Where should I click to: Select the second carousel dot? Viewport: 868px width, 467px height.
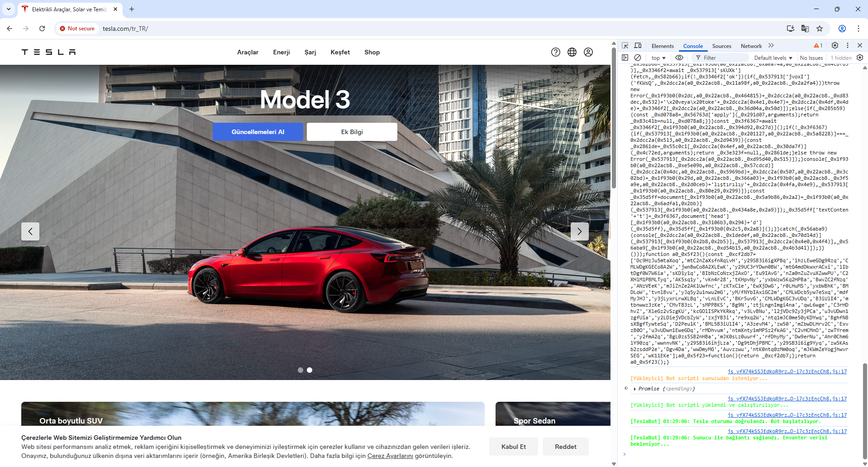tap(310, 370)
